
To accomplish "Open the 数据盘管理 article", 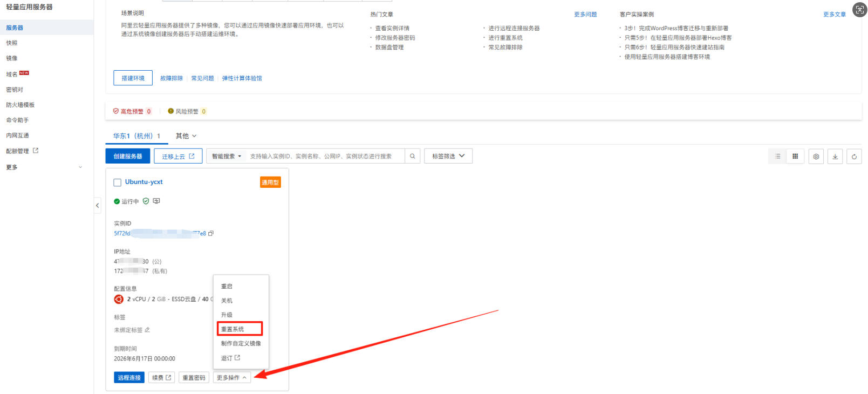I will tap(389, 47).
